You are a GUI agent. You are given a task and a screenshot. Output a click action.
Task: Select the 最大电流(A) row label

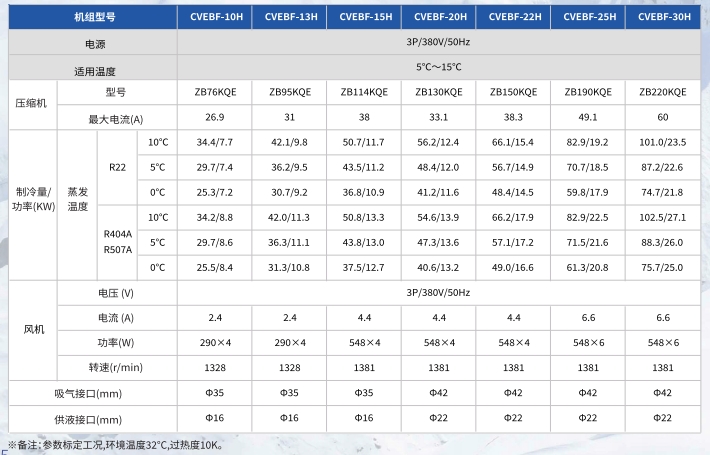tap(116, 120)
